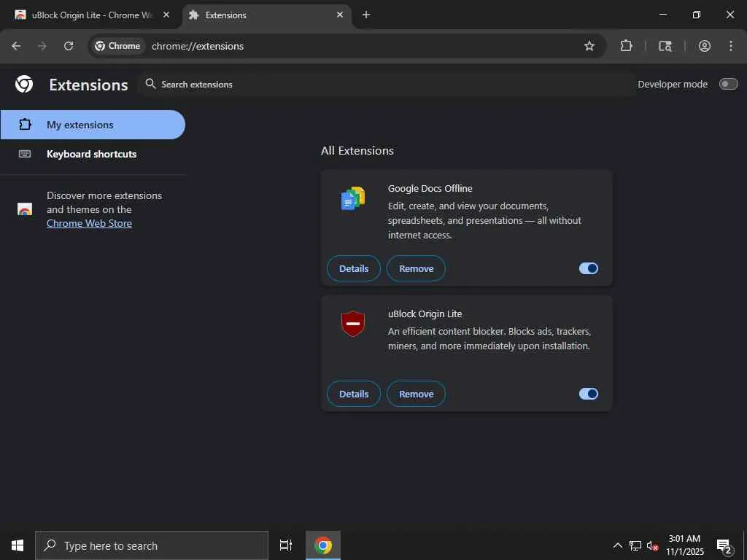Toggle Developer mode switch
Screen dimensions: 747x560
coord(729,85)
